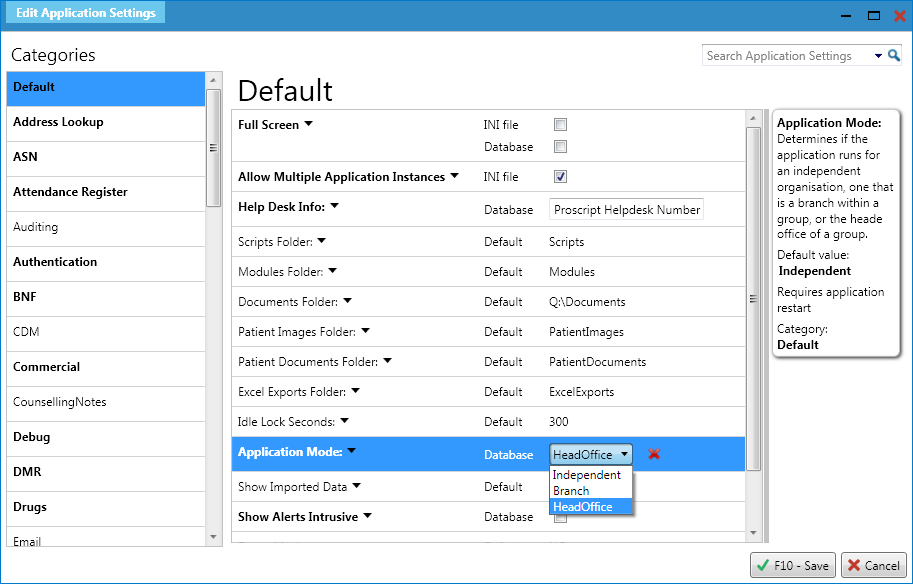Image resolution: width=913 pixels, height=584 pixels.
Task: Clear Application Mode value with red X
Action: tap(654, 454)
